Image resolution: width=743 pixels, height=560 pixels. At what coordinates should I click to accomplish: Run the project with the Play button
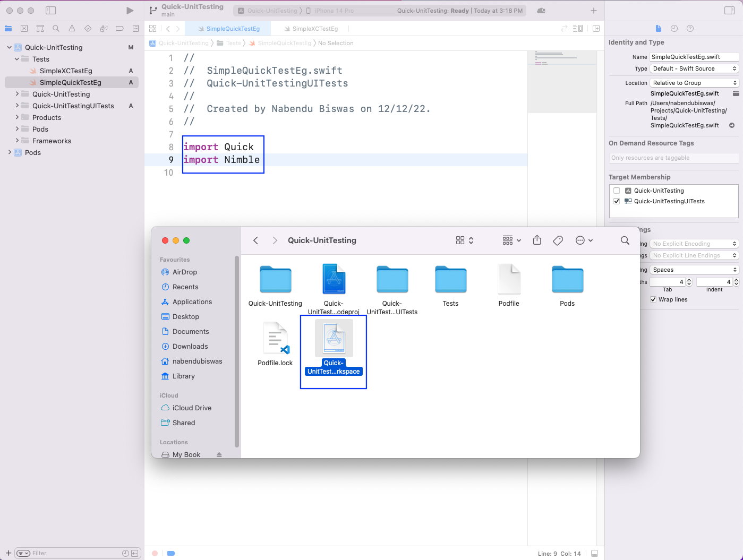[130, 11]
